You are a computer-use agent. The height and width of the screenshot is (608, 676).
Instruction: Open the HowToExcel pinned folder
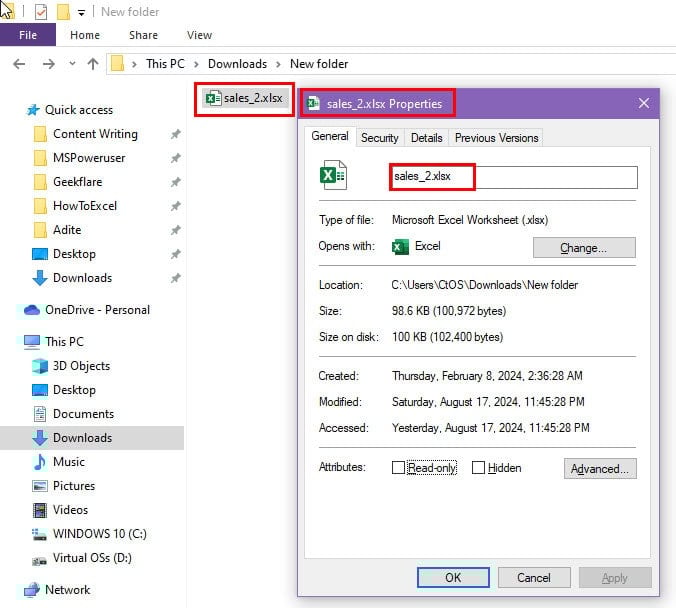pos(85,206)
